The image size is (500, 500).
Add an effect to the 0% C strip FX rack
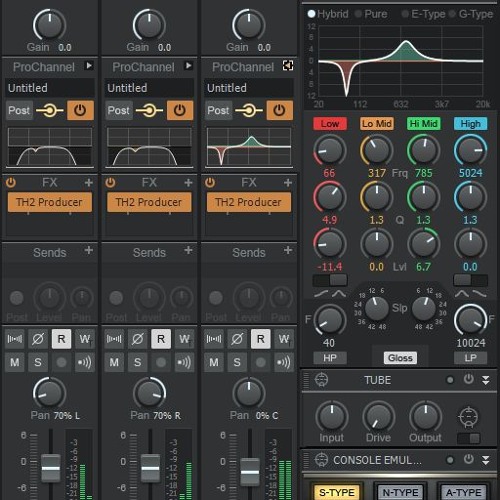tap(288, 182)
